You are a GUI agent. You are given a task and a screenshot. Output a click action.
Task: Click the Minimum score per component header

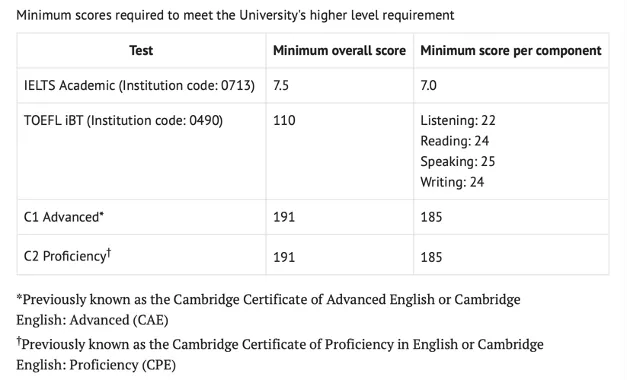tap(511, 50)
